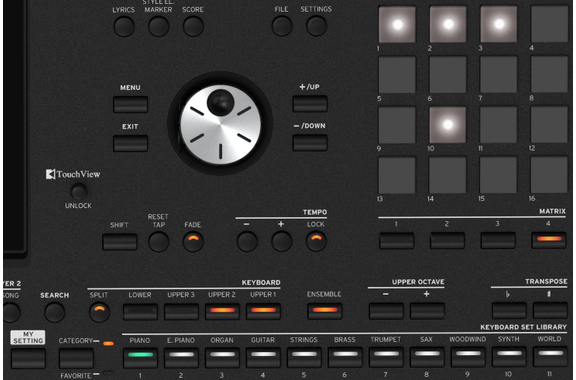Select the TRUMPET keyboard set
Screen dimensions: 576x380
pos(386,357)
